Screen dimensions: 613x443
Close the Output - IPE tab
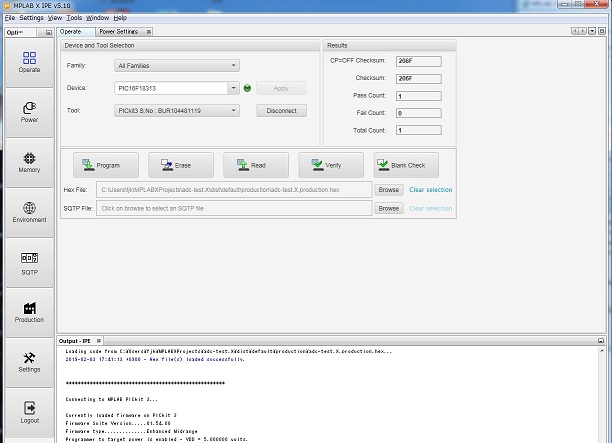99,341
